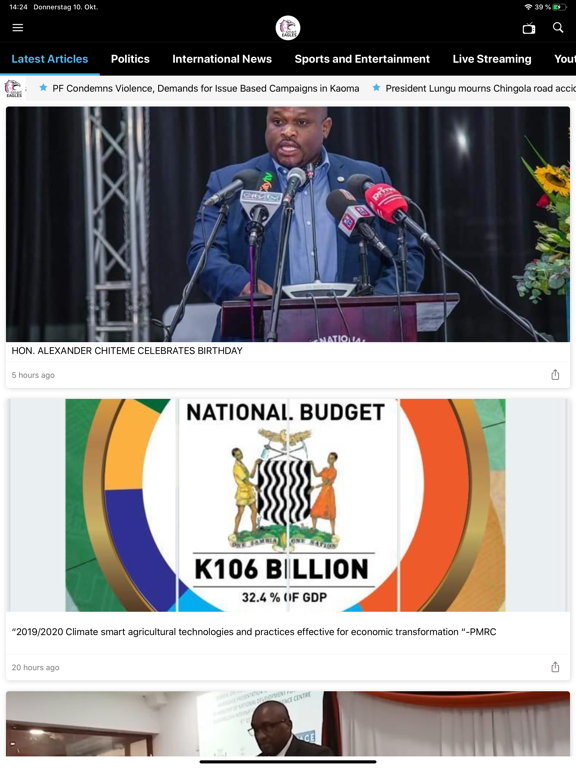The image size is (576, 768).
Task: Open President Lungu mourns Chingola ticker headline
Action: click(480, 88)
